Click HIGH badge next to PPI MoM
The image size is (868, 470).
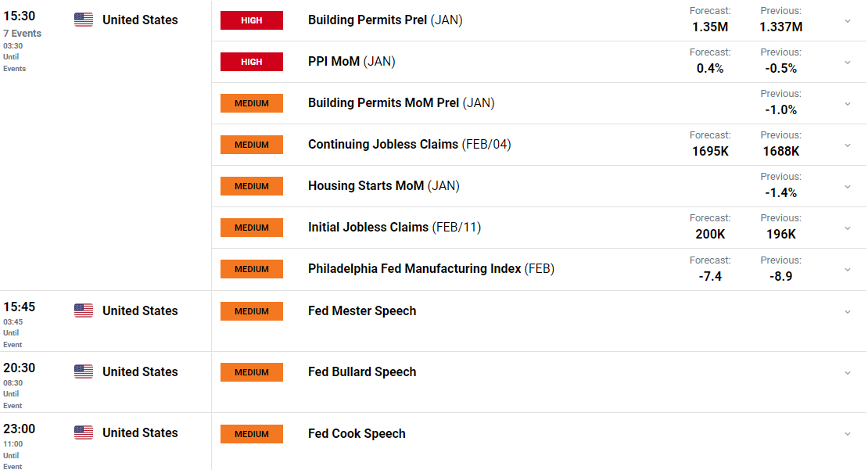coord(251,62)
